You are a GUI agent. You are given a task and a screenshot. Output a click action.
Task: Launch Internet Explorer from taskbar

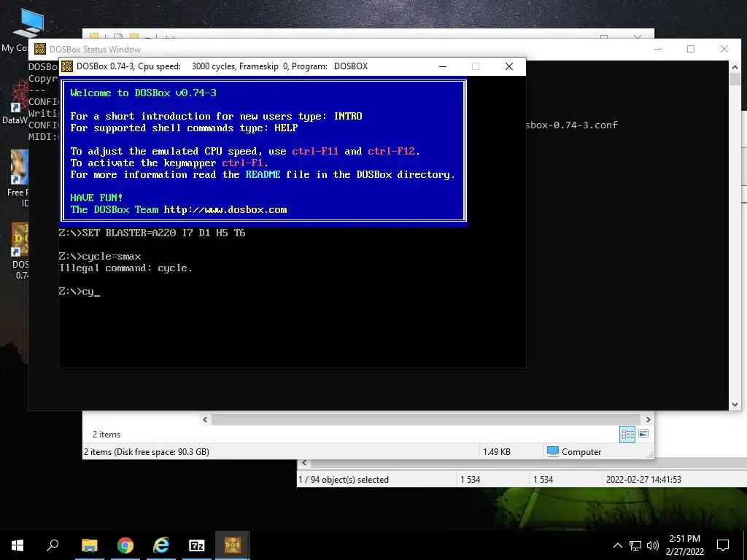161,545
